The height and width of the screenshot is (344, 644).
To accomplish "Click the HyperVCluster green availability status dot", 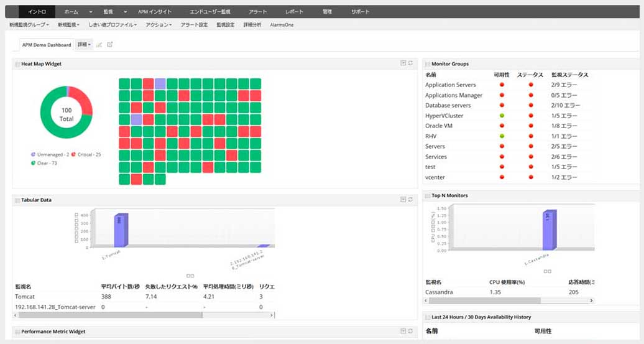I will (x=502, y=116).
